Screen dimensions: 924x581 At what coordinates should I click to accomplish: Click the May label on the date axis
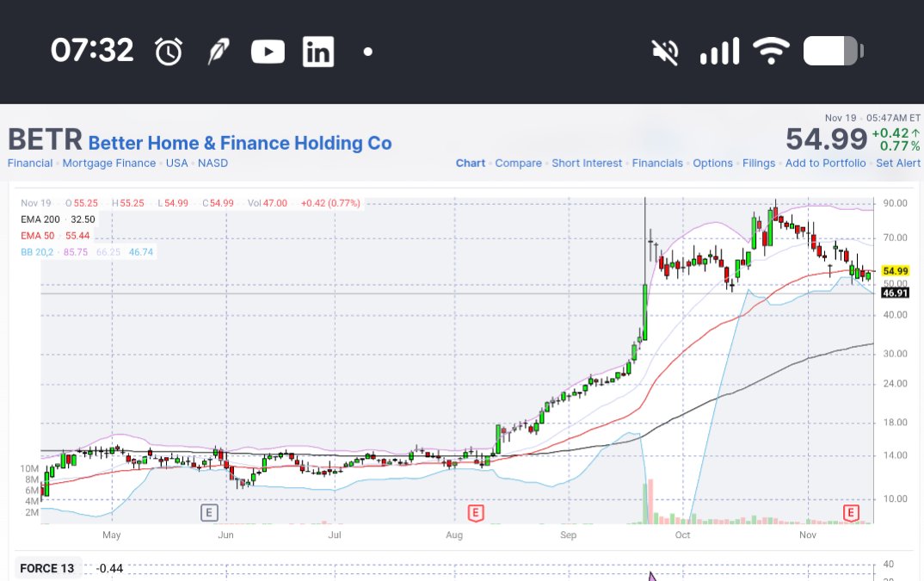pos(111,535)
